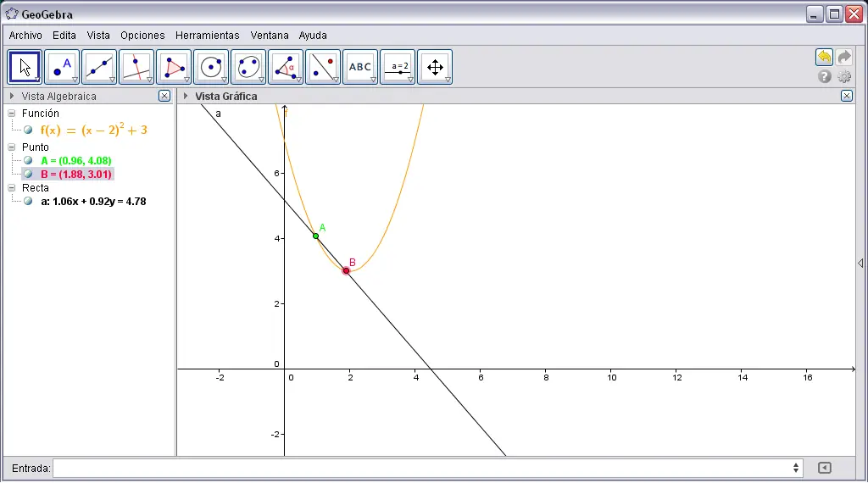Select the Reflect about Line tool
Image resolution: width=868 pixels, height=483 pixels.
[323, 67]
